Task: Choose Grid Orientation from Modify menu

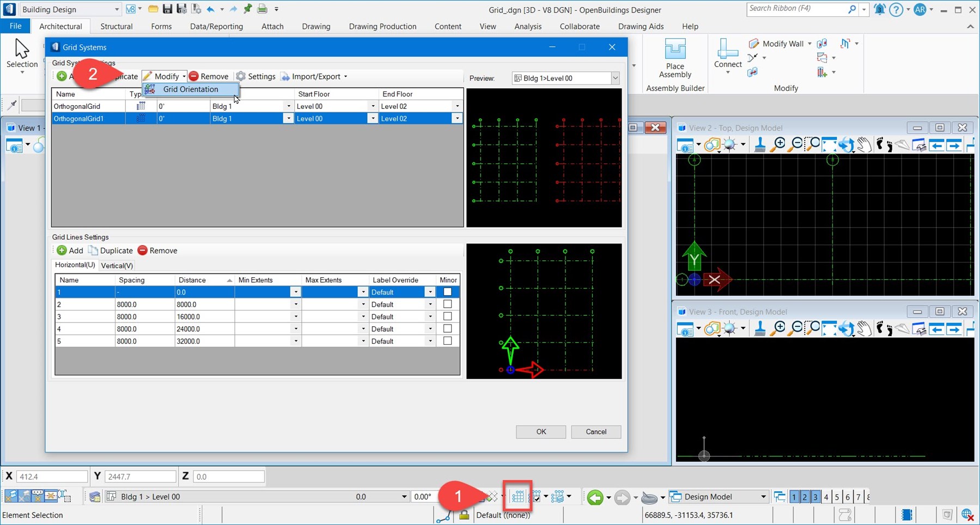Action: (x=190, y=89)
